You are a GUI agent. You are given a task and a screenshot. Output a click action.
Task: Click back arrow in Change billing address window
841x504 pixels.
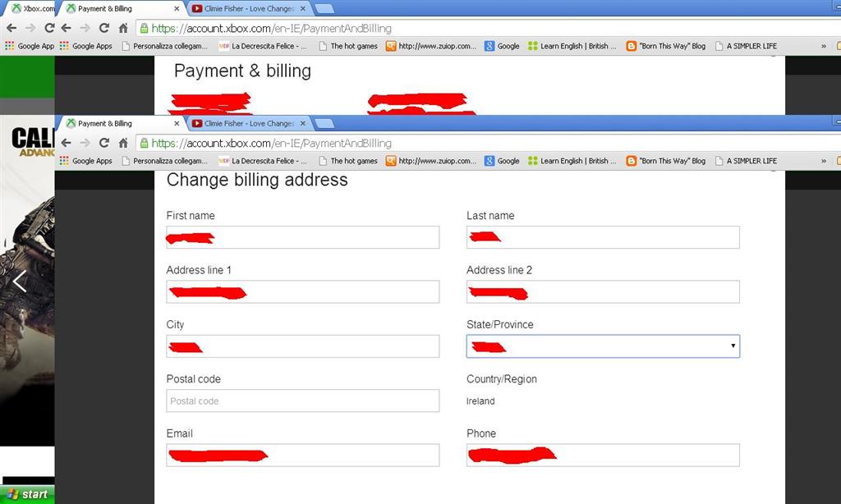point(66,143)
